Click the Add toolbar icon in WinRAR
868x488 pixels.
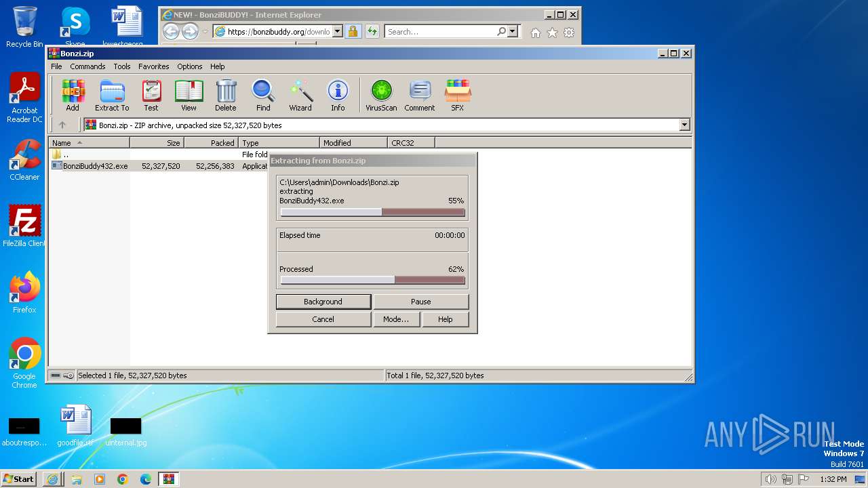73,96
